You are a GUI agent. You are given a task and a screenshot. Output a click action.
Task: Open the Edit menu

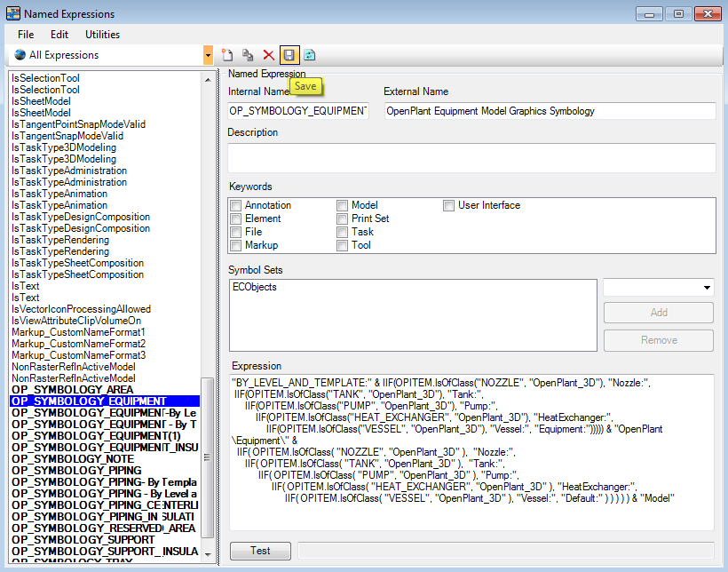coord(59,35)
